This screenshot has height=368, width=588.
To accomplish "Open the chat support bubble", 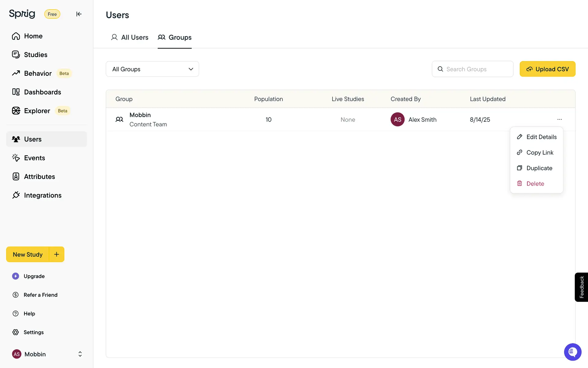I will (572, 352).
